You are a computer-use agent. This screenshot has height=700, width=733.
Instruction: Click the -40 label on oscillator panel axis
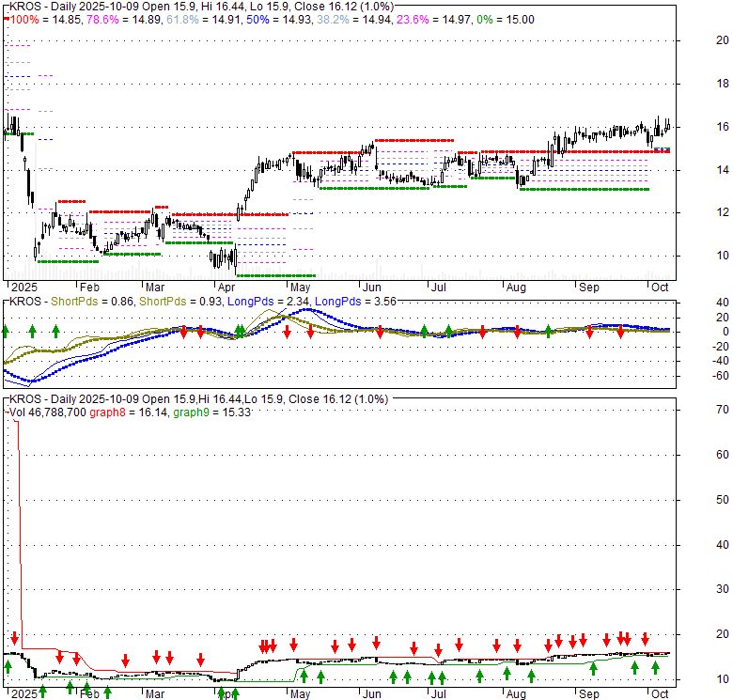[721, 361]
